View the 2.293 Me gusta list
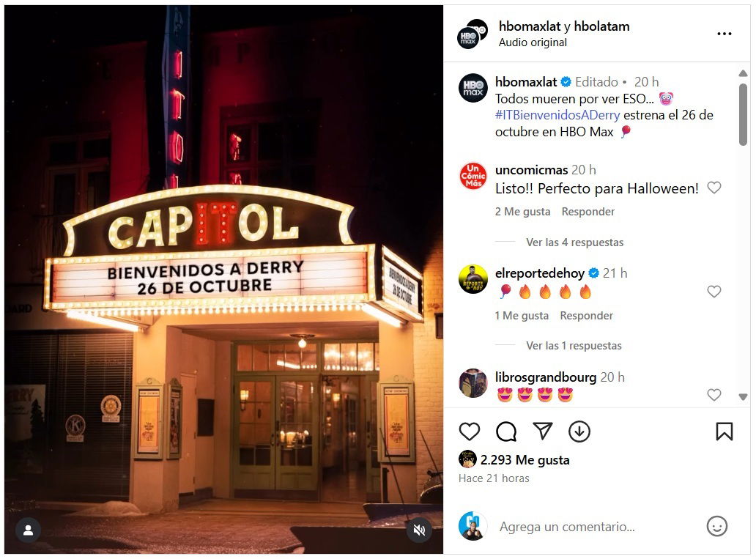The height and width of the screenshot is (559, 756). [x=525, y=459]
